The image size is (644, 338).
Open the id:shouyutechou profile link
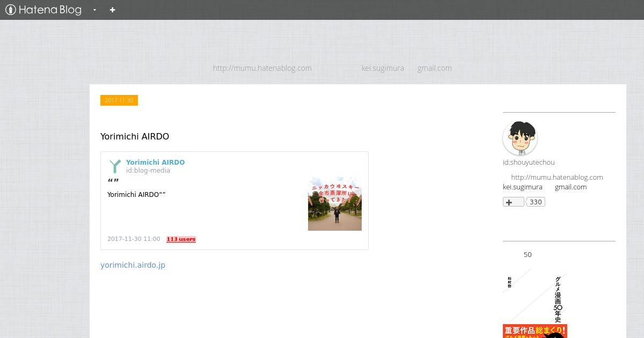(529, 162)
